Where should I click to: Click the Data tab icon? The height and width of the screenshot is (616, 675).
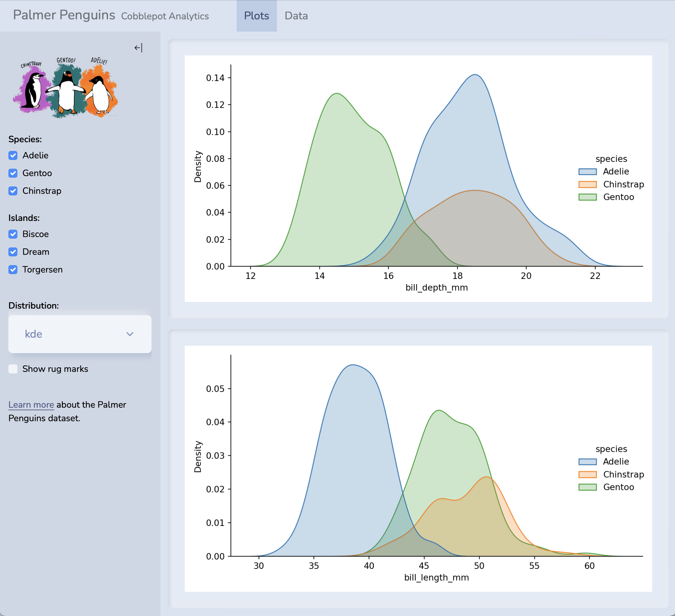[x=297, y=16]
